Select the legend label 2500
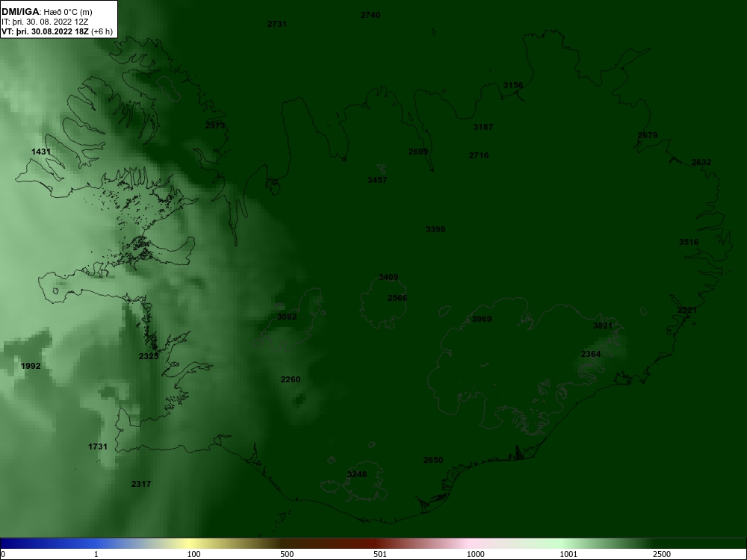 pos(663,554)
